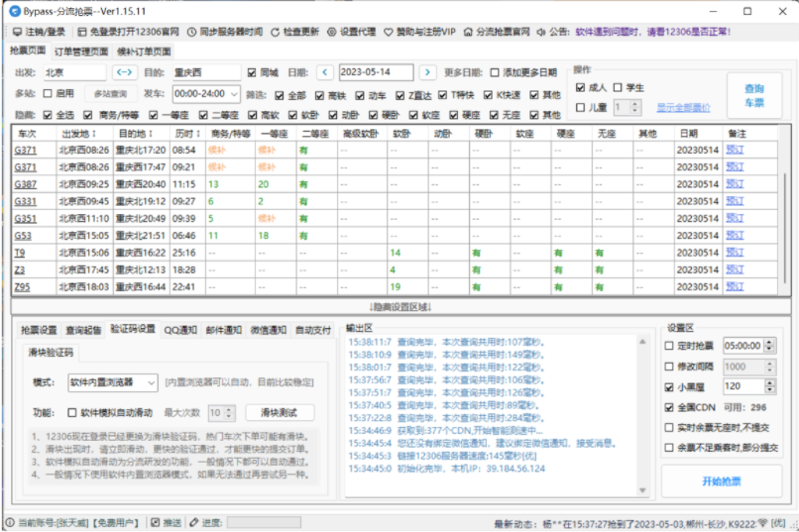This screenshot has height=532, width=799.
Task: Go to next date with right arrow
Action: click(x=426, y=72)
